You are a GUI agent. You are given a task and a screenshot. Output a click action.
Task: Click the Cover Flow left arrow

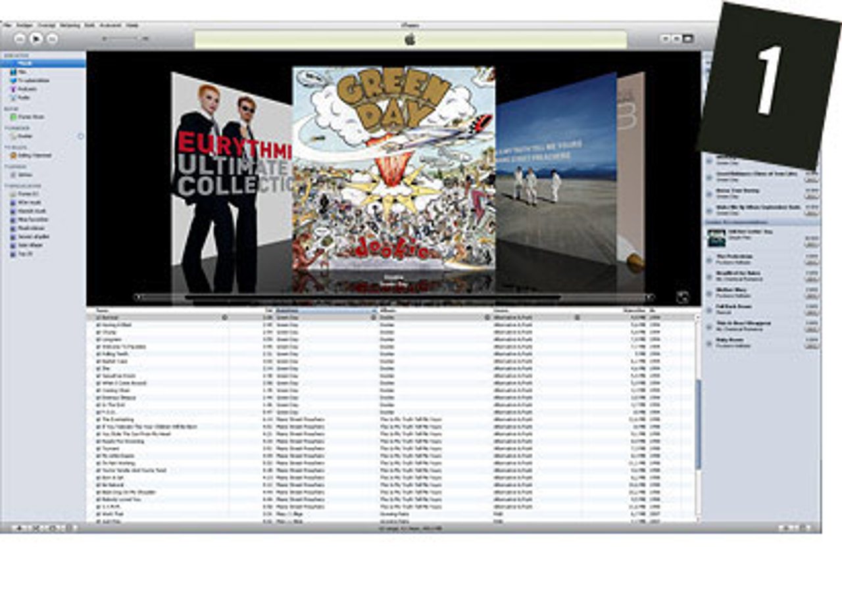pyautogui.click(x=137, y=297)
